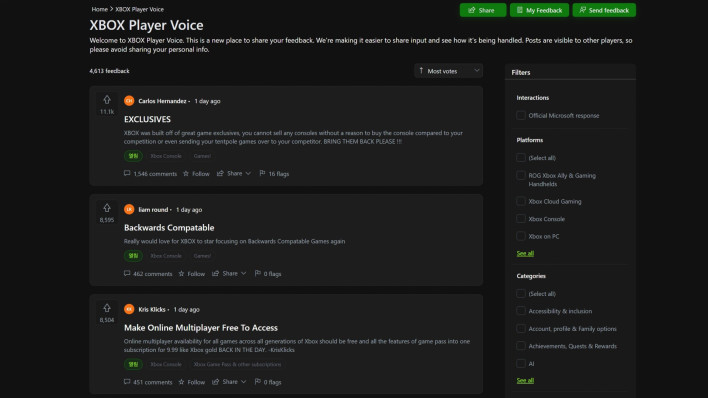The image size is (708, 398).
Task: Check Official Microsoft response filter
Action: pos(521,115)
